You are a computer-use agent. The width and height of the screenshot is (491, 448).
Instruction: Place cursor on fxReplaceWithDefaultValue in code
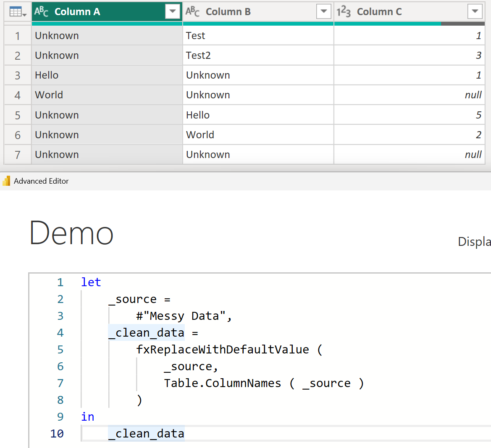coord(222,350)
